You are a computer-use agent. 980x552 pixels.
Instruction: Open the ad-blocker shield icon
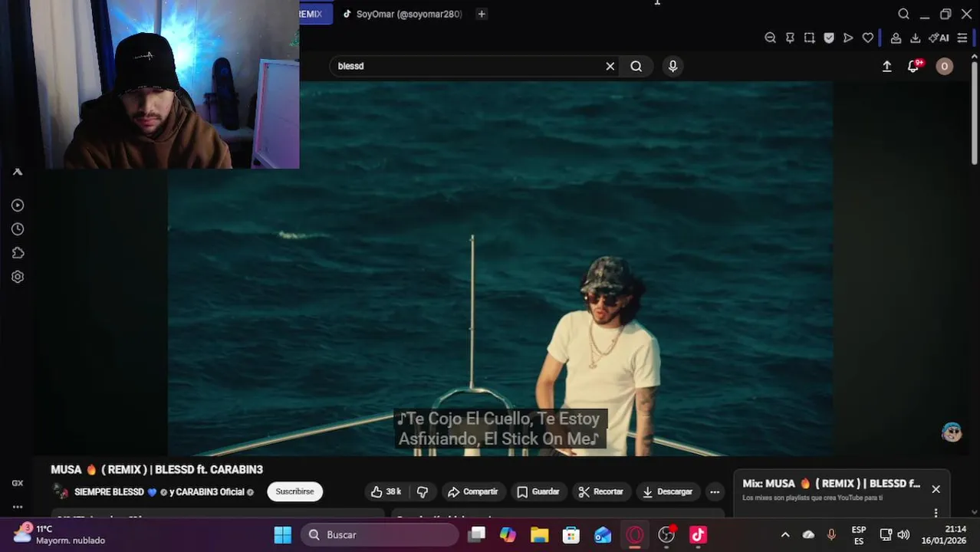pos(829,38)
